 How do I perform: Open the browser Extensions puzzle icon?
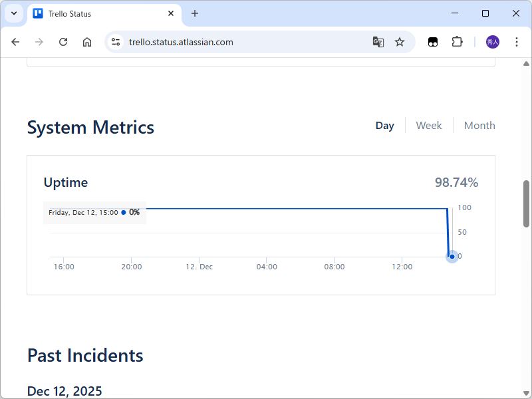tap(457, 42)
